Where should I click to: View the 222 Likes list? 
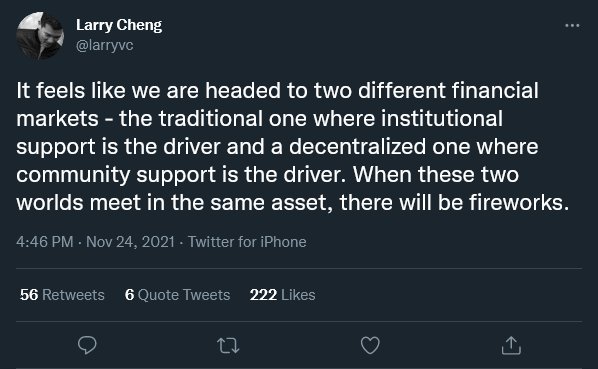tap(283, 295)
